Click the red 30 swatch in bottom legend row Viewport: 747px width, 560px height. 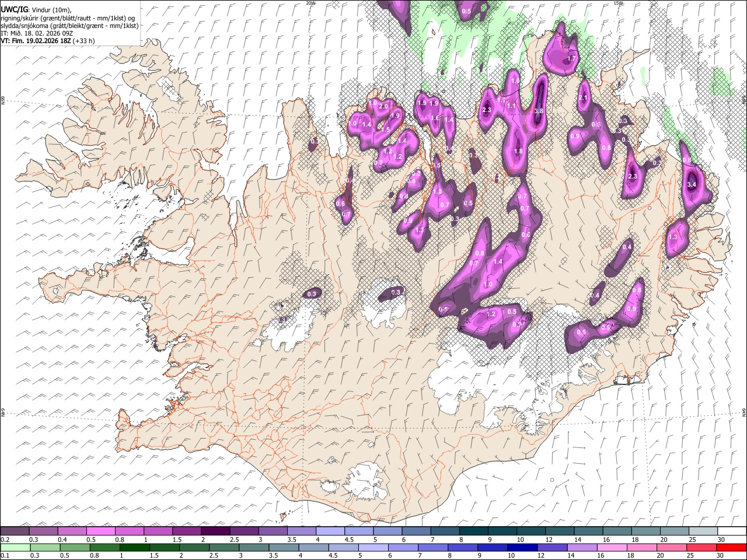coord(731,547)
